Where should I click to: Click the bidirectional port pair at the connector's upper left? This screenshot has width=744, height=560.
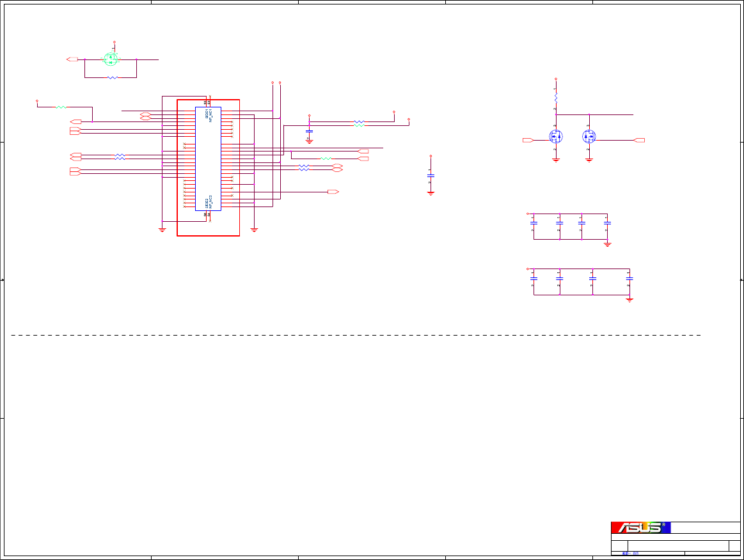[145, 116]
